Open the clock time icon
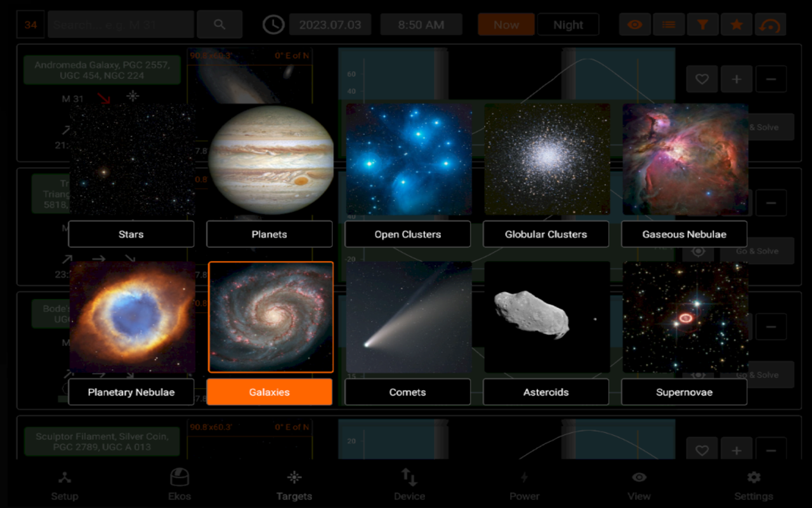The width and height of the screenshot is (812, 508). click(273, 25)
